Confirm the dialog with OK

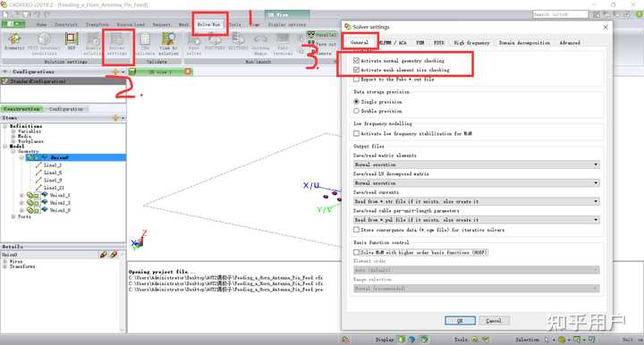pos(460,320)
